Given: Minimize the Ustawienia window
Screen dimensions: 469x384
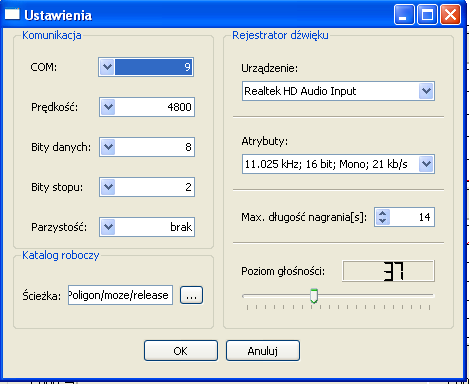Looking at the screenshot, I should click(404, 15).
